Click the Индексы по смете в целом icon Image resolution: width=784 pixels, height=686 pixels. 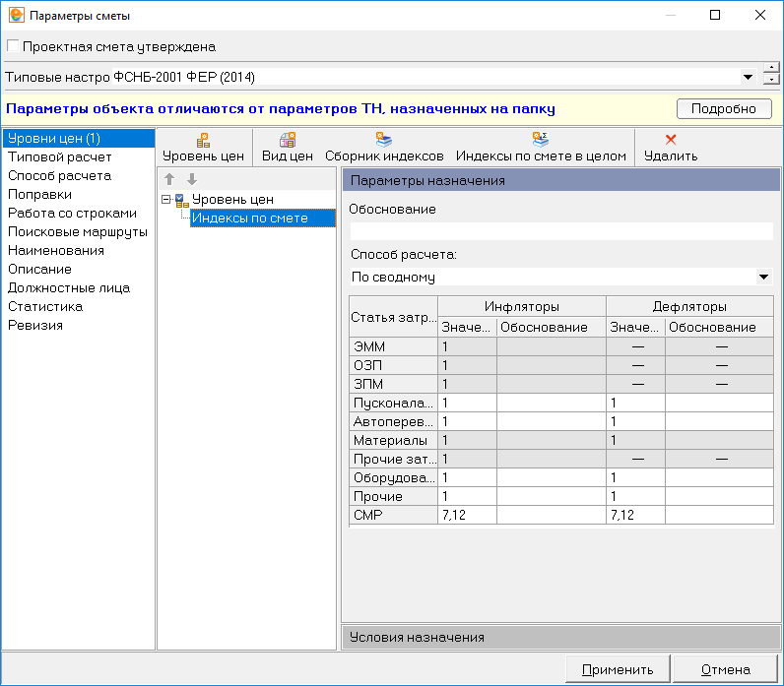pos(541,140)
